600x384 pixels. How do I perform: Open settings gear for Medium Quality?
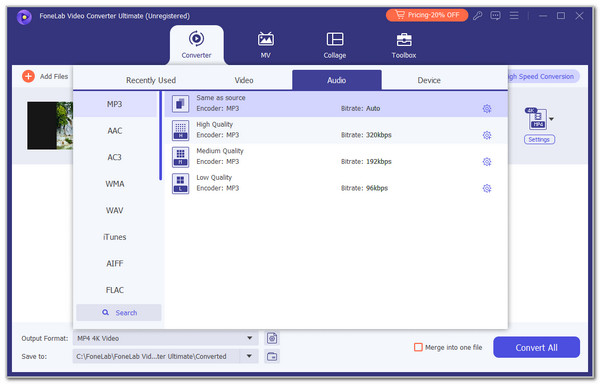[487, 162]
